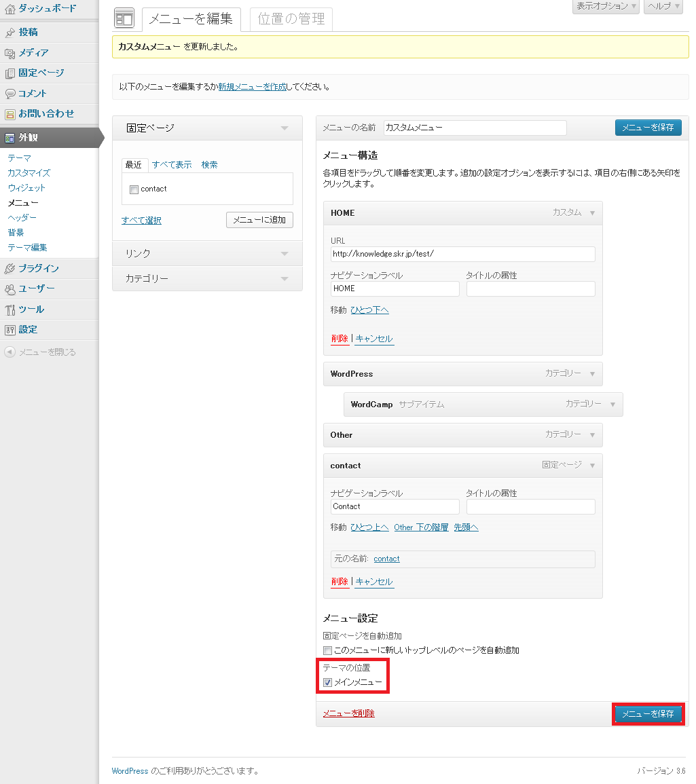The height and width of the screenshot is (784, 696).
Task: Open Media via its sidebar icon
Action: click(10, 53)
